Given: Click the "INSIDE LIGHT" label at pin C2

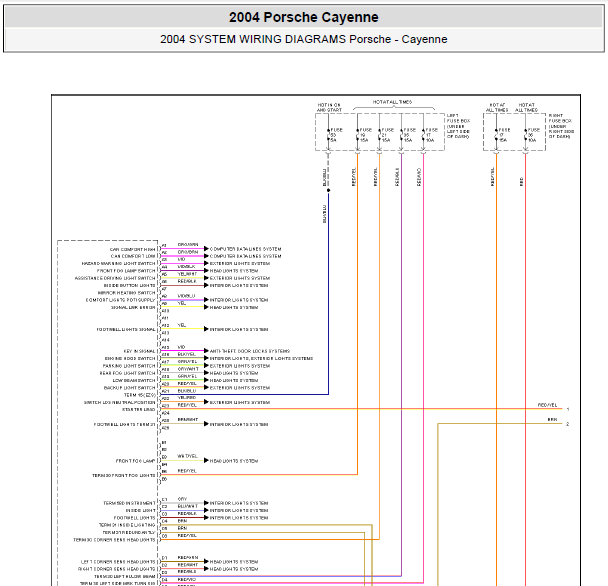Looking at the screenshot, I should [140, 511].
